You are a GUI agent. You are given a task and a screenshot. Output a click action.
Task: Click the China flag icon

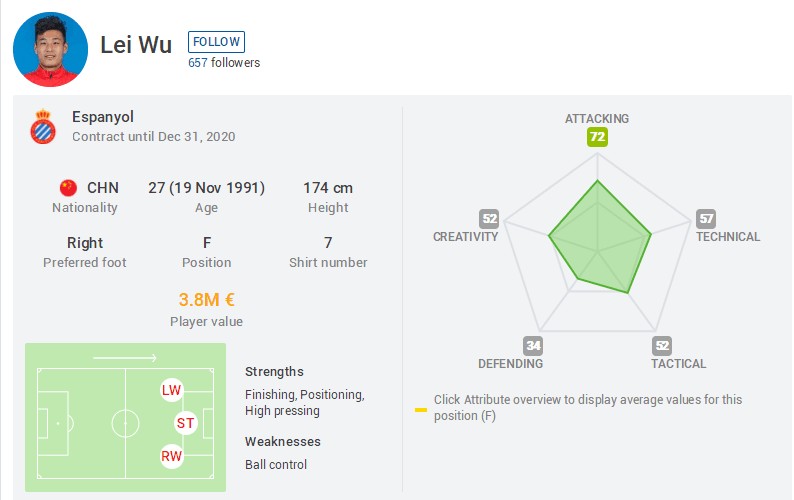(x=68, y=188)
